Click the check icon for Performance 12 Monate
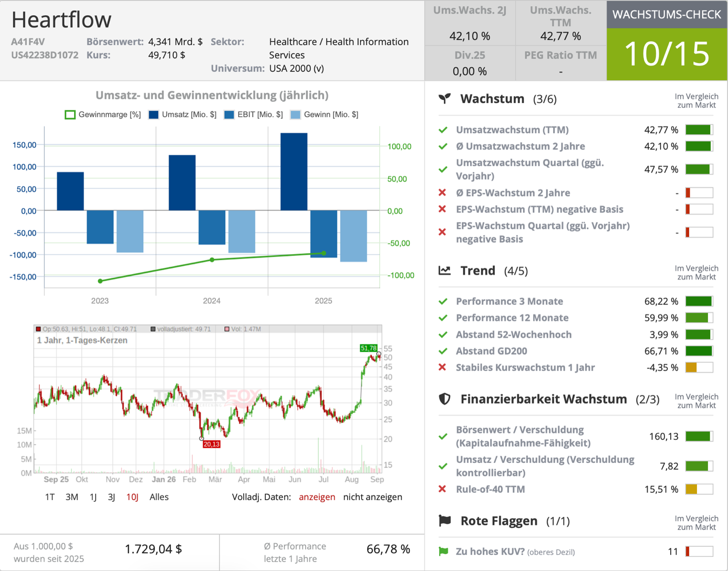Viewport: 728px width, 571px height. [x=443, y=318]
